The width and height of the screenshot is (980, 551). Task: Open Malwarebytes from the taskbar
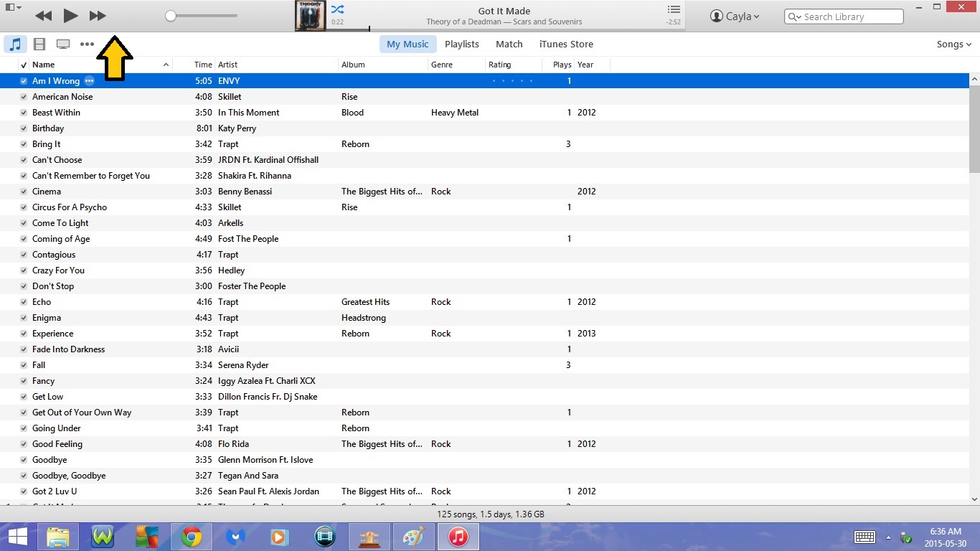[x=235, y=537]
